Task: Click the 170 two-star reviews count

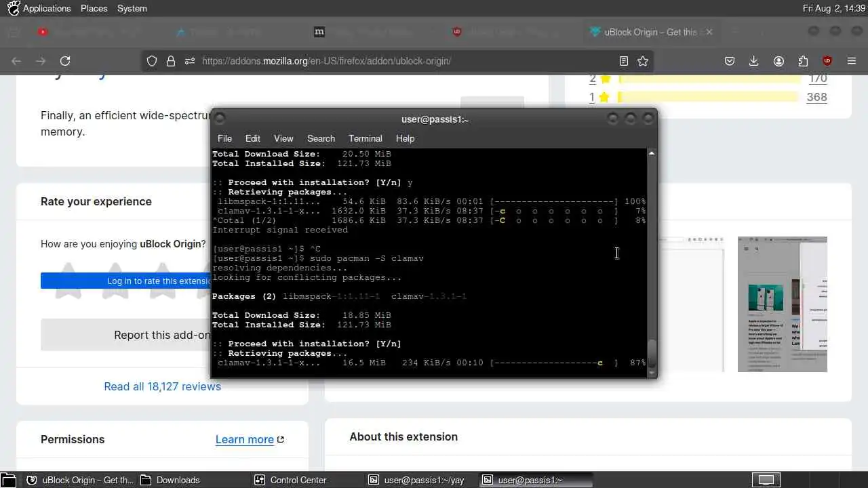Action: pyautogui.click(x=818, y=79)
